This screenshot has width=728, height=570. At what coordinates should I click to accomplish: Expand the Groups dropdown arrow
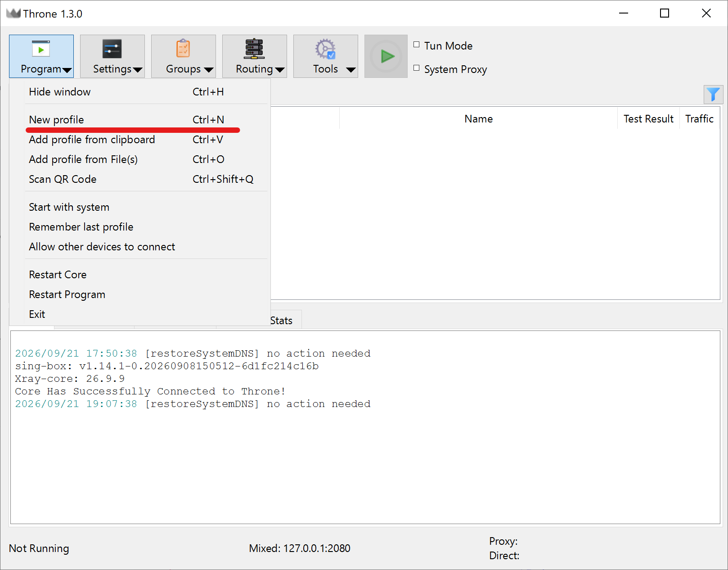coord(208,70)
